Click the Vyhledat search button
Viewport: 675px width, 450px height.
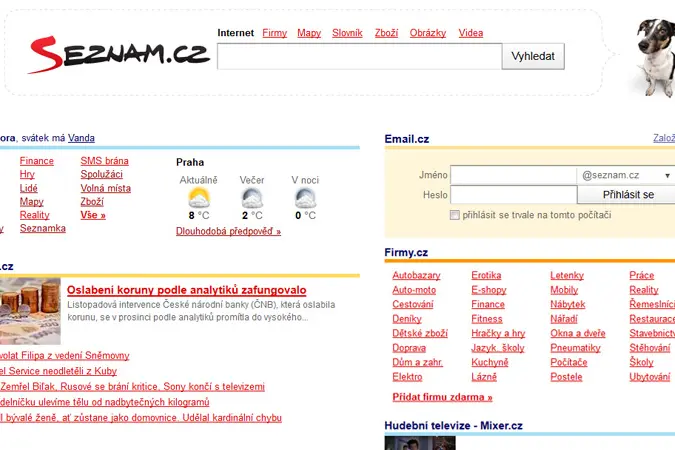pos(533,56)
